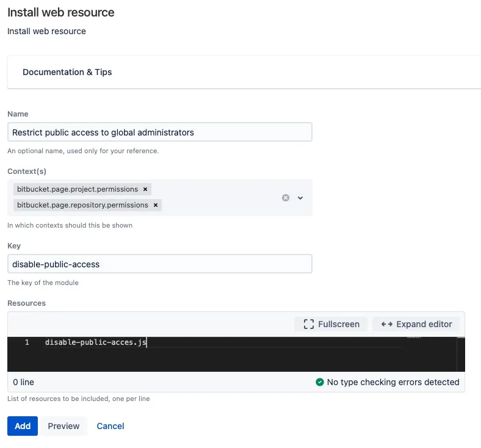
Task: Open the Context(s) dropdown chevron
Action: pyautogui.click(x=300, y=198)
